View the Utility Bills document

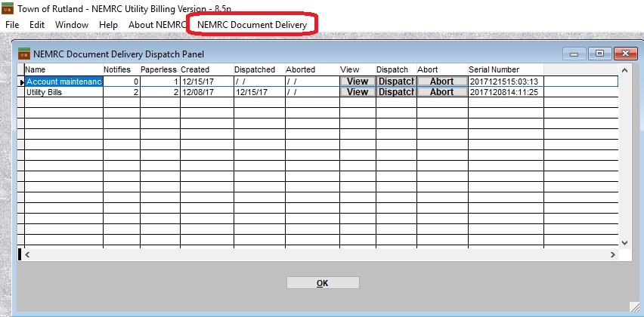(358, 92)
